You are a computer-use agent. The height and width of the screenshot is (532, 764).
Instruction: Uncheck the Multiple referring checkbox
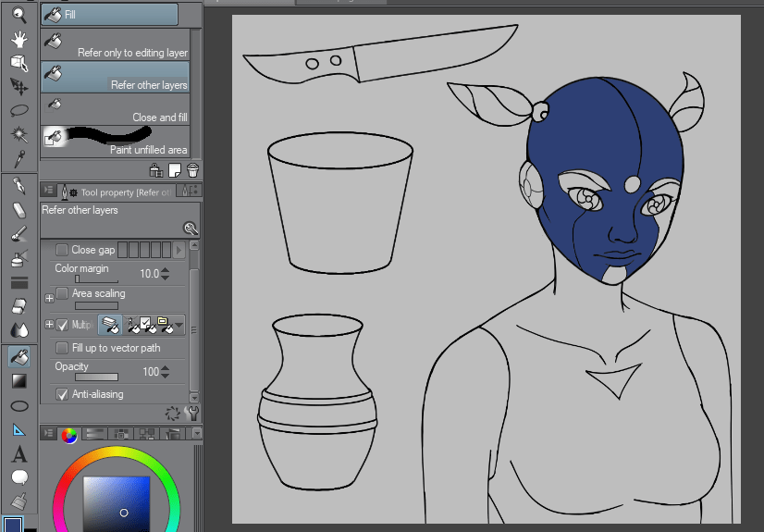coord(62,325)
